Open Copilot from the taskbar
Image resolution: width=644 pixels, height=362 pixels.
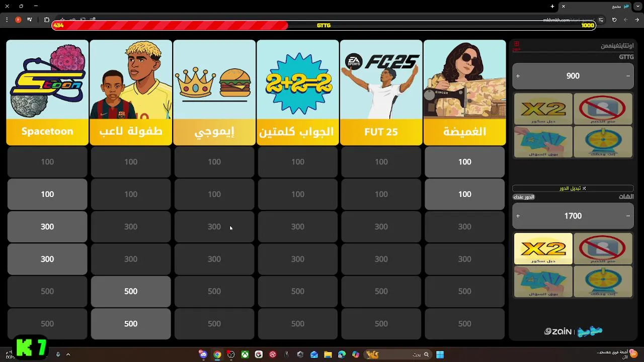pyautogui.click(x=356, y=354)
